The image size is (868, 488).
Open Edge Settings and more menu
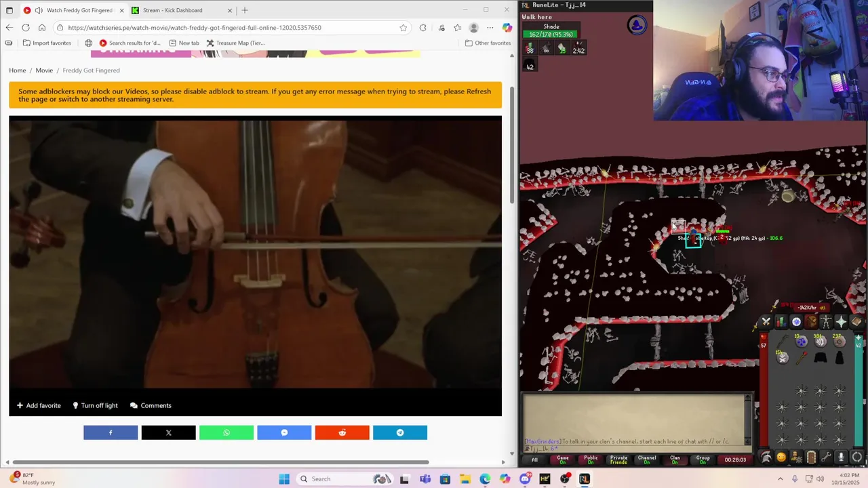pos(490,28)
